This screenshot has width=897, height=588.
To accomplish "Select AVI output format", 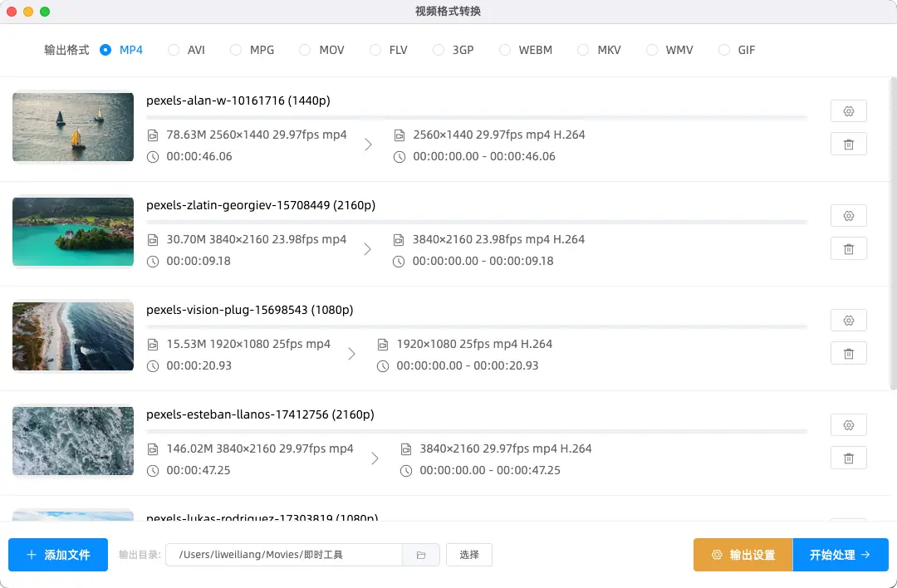I will point(187,50).
